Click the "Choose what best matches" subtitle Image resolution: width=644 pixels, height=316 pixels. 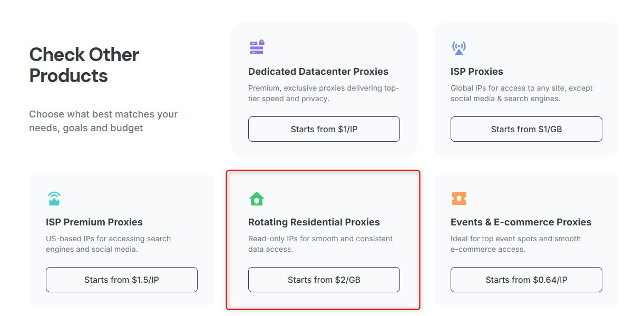pos(103,121)
